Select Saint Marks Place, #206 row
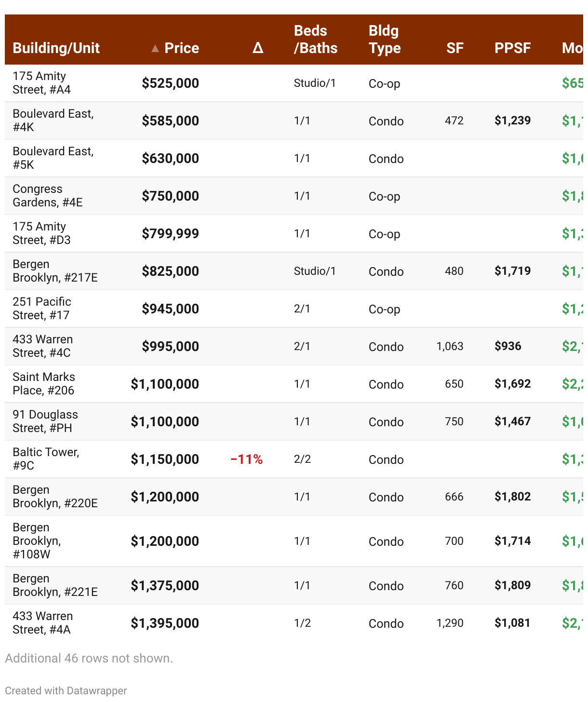This screenshot has height=702, width=588. [x=43, y=384]
